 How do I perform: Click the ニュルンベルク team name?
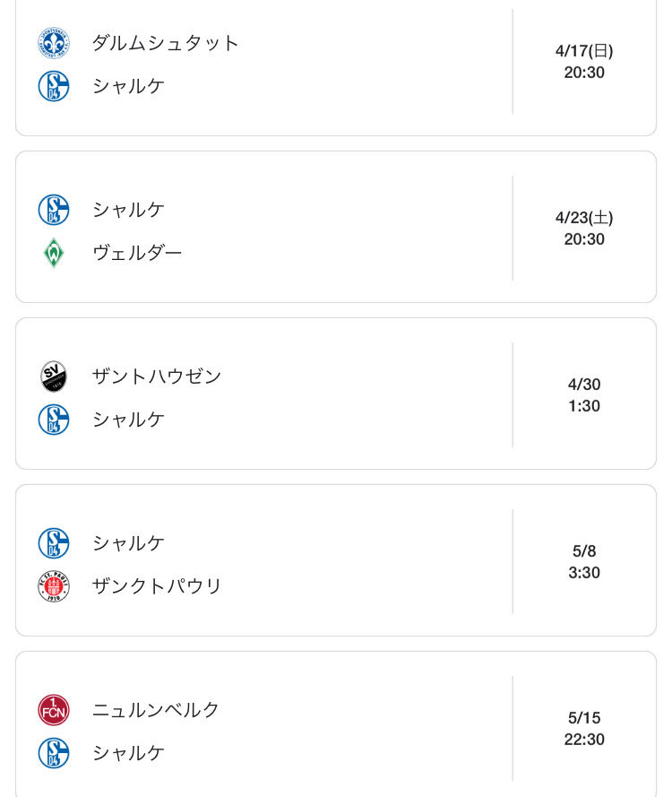[x=156, y=710]
